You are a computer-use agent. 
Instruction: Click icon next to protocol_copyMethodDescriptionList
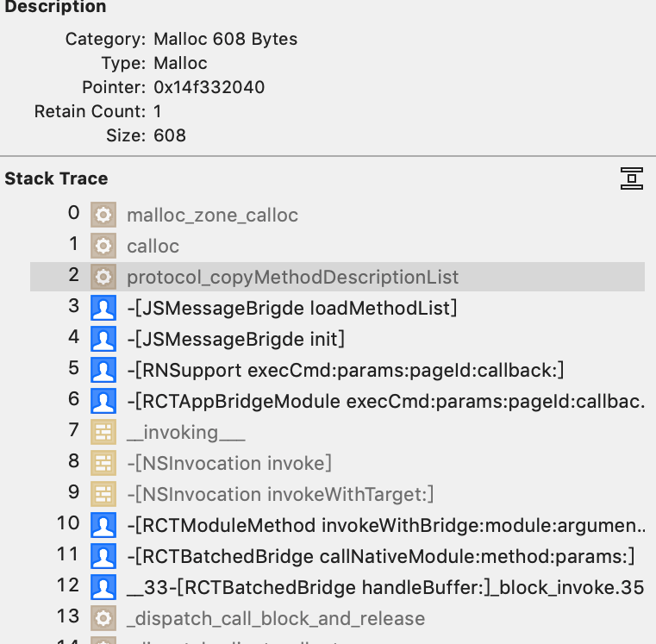coord(103,277)
